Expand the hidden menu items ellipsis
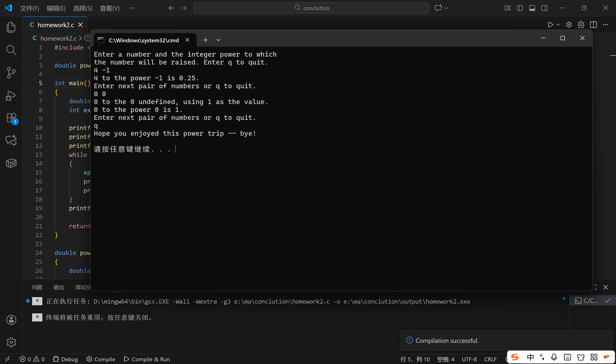Screen dimensions: 616x364 pyautogui.click(x=132, y=8)
